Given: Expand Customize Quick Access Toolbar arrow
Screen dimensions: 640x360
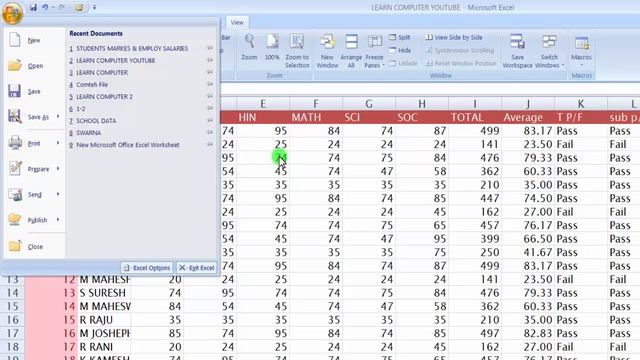Looking at the screenshot, I should coord(94,7).
